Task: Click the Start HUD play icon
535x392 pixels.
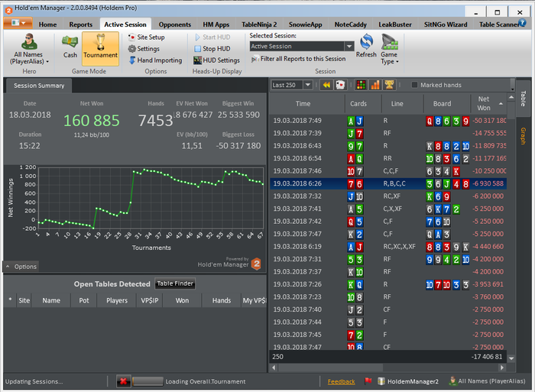Action: (197, 37)
